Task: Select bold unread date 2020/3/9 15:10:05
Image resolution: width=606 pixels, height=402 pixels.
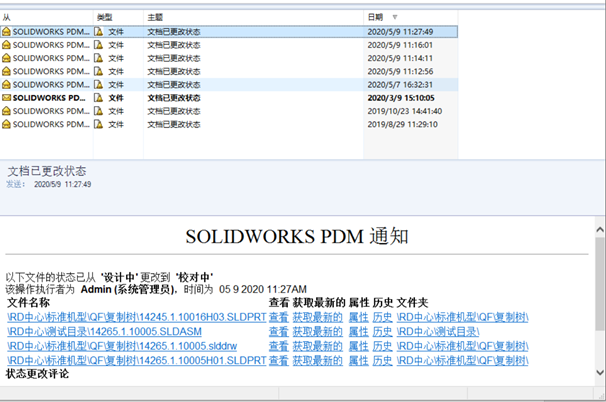Action: pyautogui.click(x=401, y=98)
